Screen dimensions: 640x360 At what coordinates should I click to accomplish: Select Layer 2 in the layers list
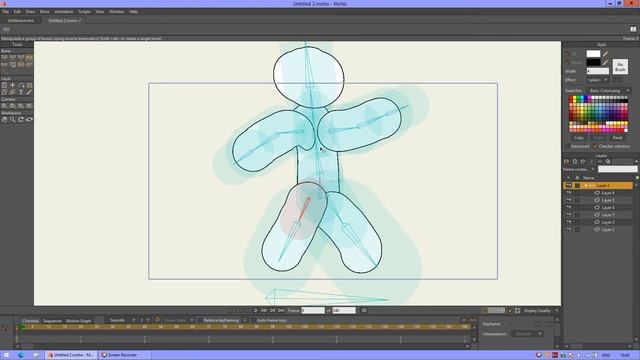(607, 222)
